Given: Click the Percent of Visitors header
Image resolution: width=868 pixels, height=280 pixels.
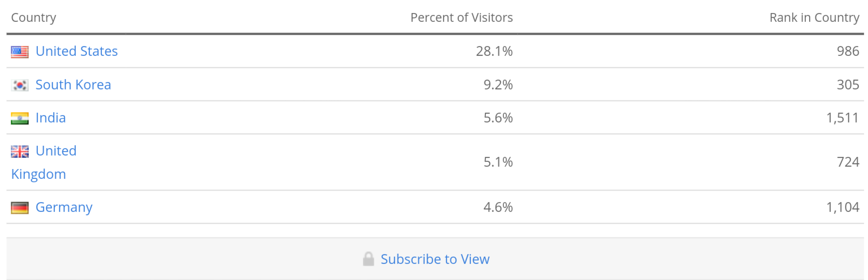Looking at the screenshot, I should coord(461,17).
